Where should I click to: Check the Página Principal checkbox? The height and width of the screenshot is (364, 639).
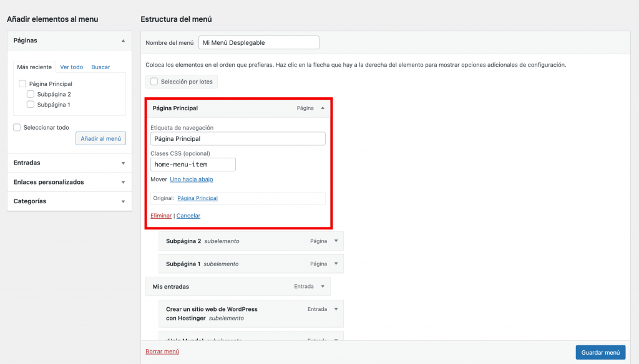pyautogui.click(x=22, y=84)
